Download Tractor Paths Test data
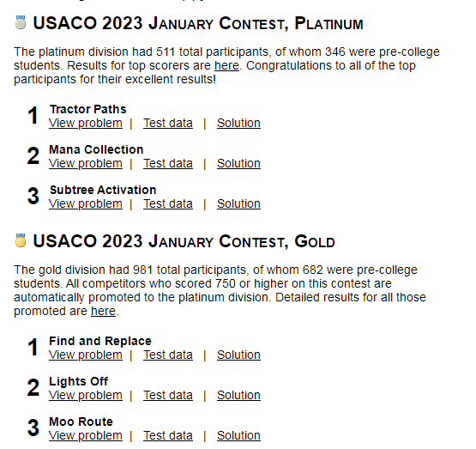476x449 pixels. pos(168,124)
